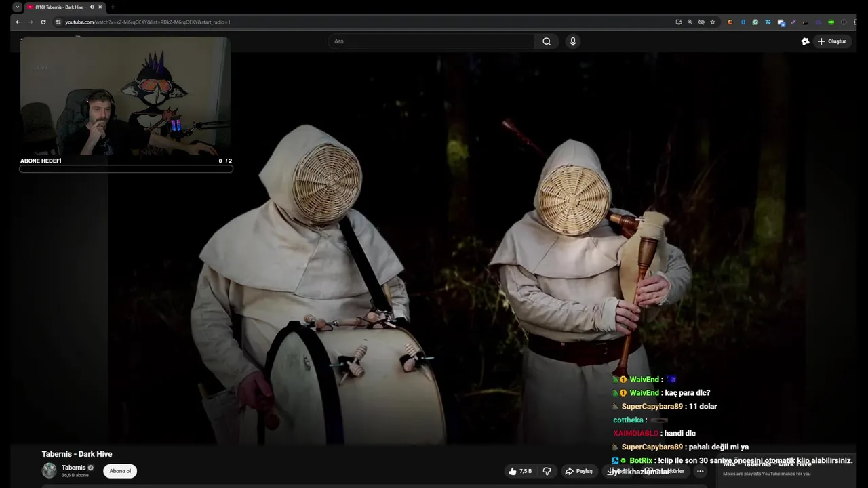Click the browser forward arrow

tap(31, 22)
